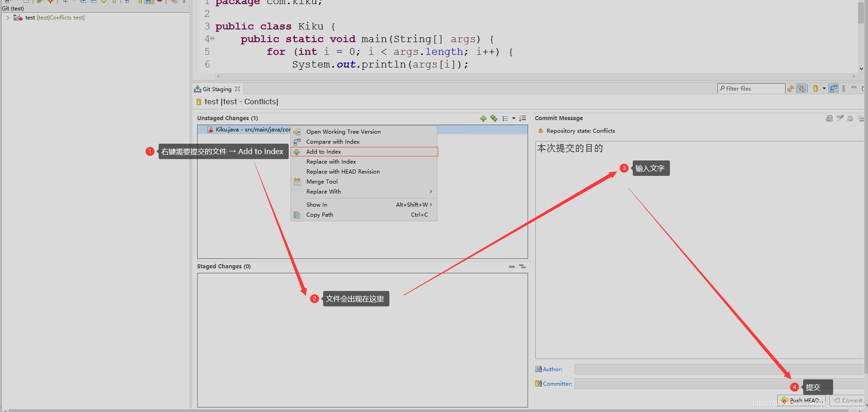Click the Author label link
868x412 pixels.
553,369
